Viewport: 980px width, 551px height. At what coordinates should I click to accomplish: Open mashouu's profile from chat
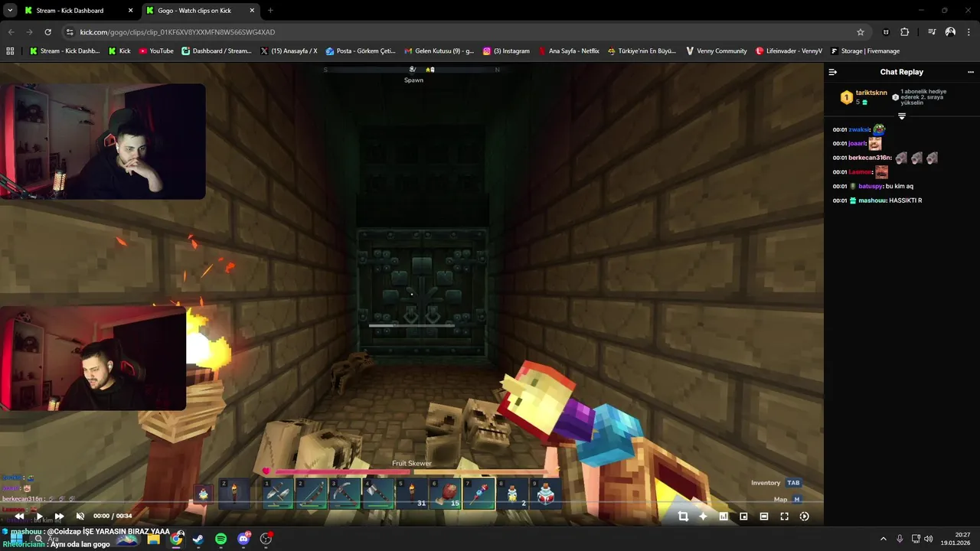pyautogui.click(x=872, y=201)
